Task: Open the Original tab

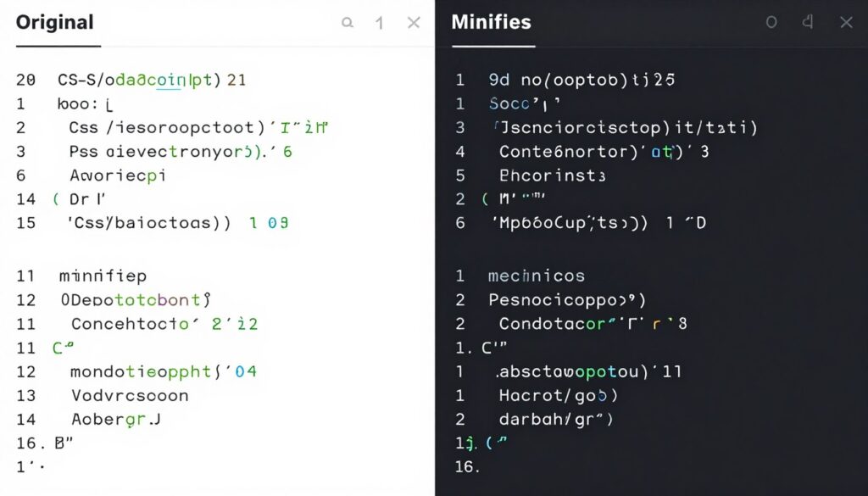Action: (x=55, y=23)
